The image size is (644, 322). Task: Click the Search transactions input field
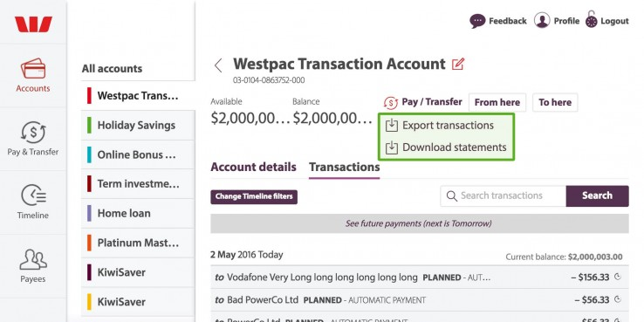point(504,196)
